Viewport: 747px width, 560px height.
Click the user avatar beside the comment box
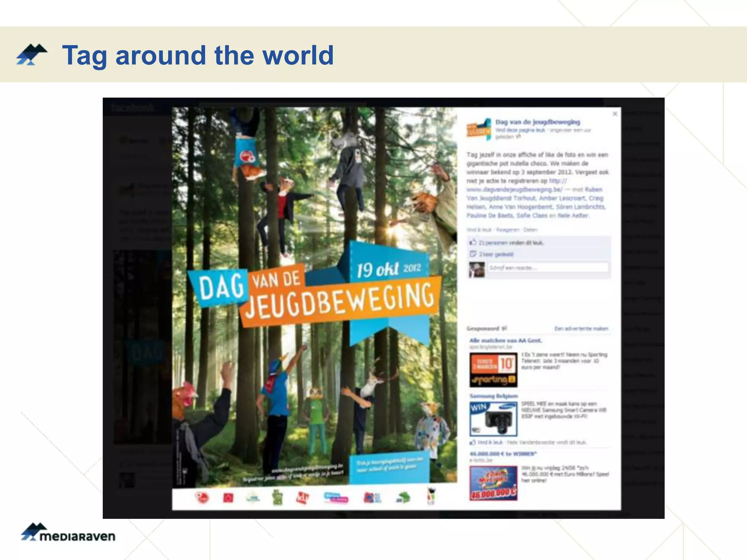click(x=477, y=269)
